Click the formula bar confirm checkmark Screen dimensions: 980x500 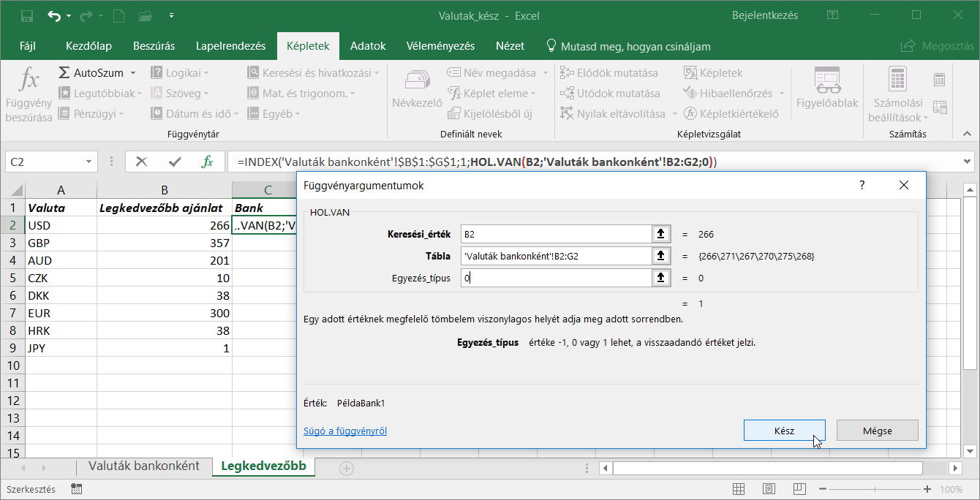[x=175, y=162]
